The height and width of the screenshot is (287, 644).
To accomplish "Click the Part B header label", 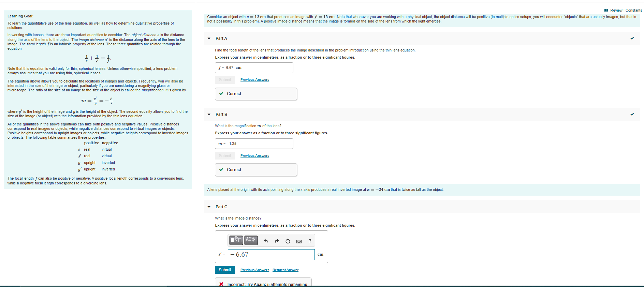I will point(221,115).
